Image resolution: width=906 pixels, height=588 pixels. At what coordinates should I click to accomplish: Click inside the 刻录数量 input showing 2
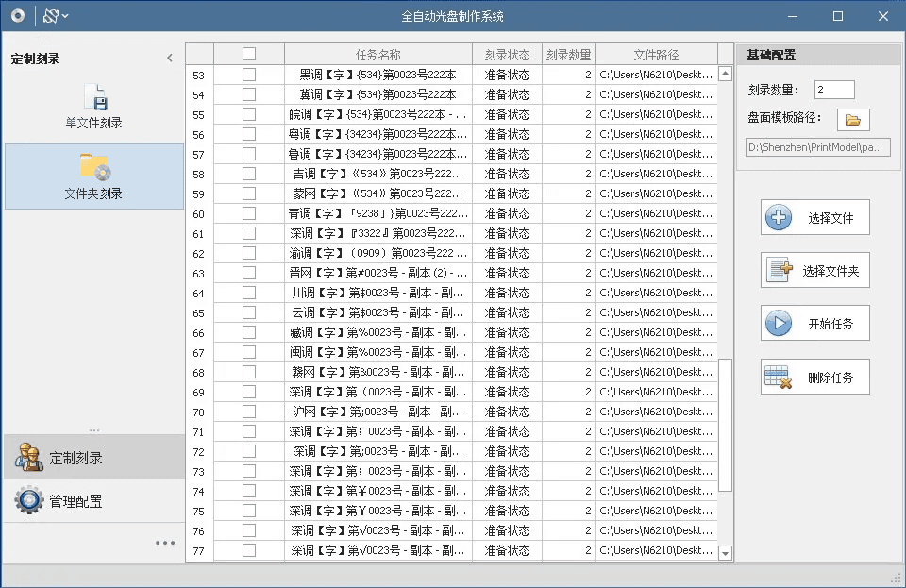pos(836,90)
